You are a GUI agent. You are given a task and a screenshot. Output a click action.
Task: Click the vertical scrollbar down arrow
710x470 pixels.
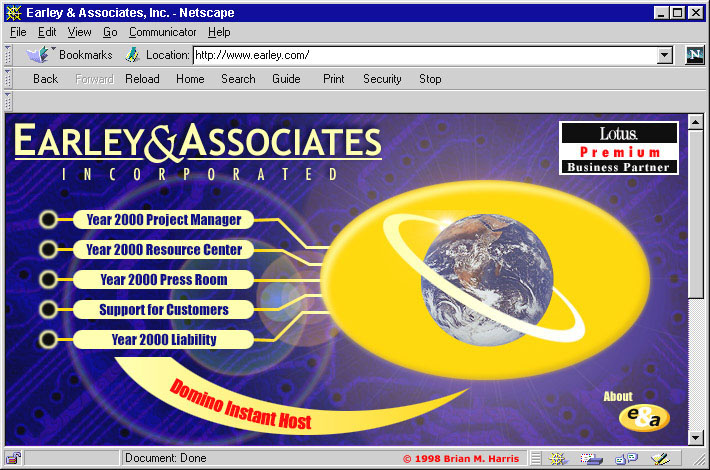coord(696,437)
